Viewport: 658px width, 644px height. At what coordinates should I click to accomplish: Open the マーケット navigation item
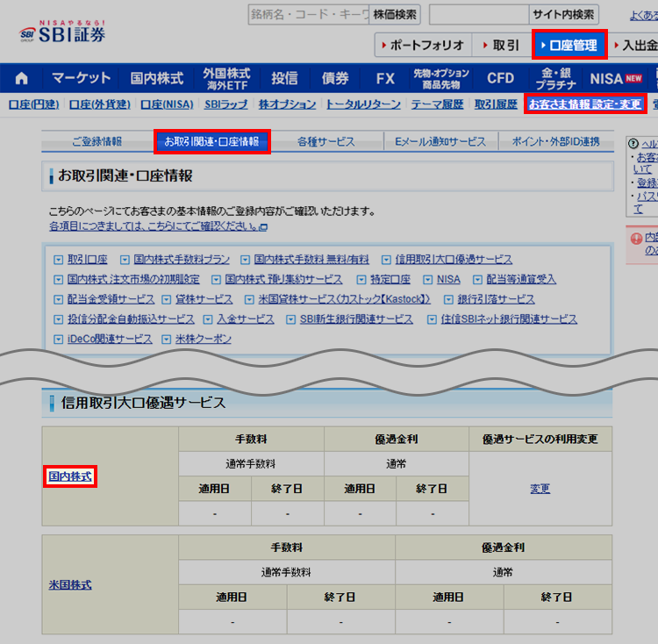coord(81,78)
